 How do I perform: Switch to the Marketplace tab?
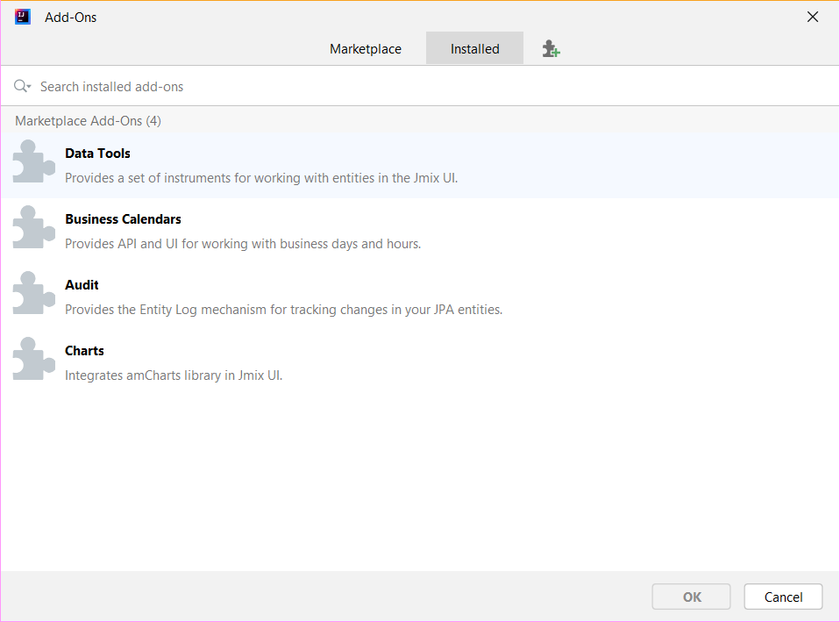(x=366, y=49)
